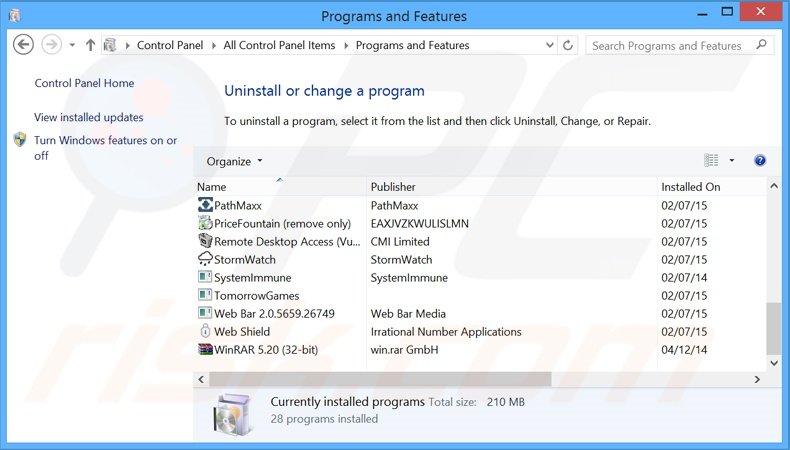Open Turn Windows features on or off

[105, 148]
